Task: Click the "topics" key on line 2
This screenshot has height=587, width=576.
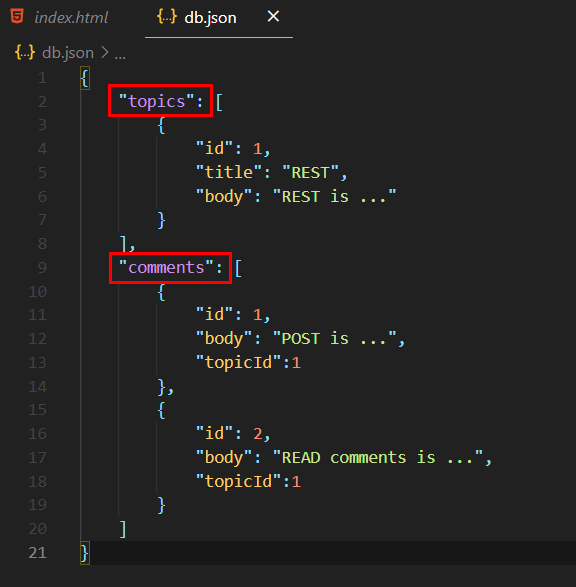Action: (x=156, y=101)
